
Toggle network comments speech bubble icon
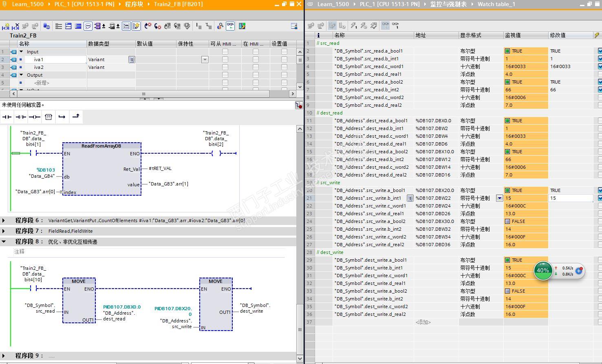click(88, 26)
